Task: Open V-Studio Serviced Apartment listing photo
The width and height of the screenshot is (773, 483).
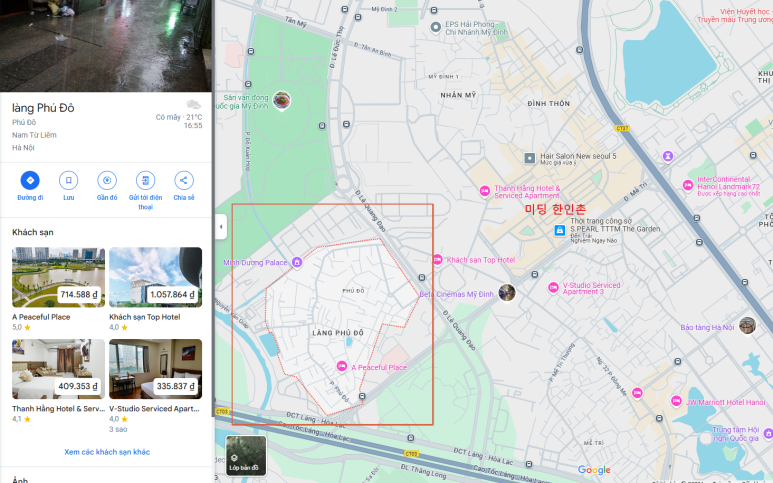Action: (x=155, y=369)
